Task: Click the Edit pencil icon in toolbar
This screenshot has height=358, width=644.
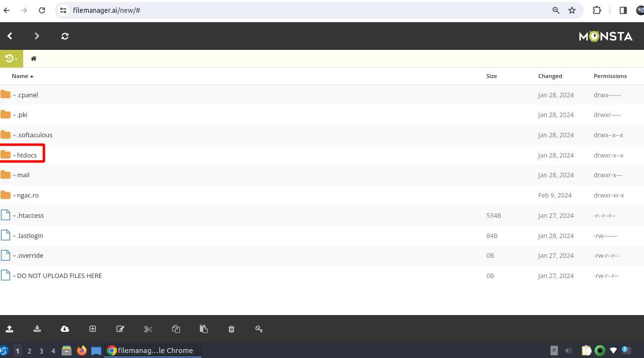Action: (120, 329)
